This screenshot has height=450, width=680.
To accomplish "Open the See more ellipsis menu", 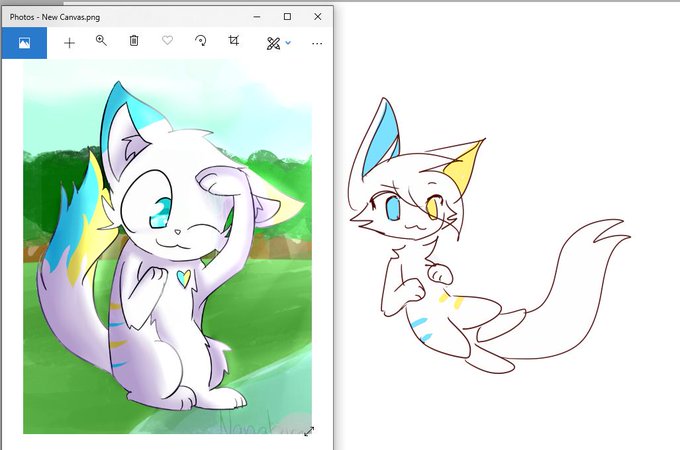I will tap(317, 43).
